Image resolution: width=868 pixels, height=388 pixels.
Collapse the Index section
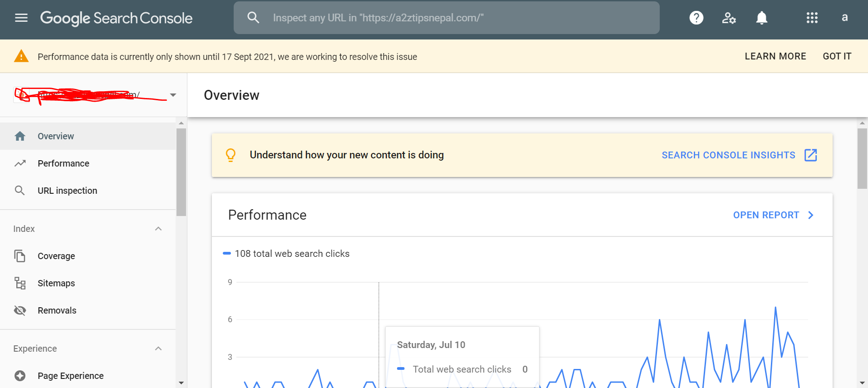click(158, 229)
